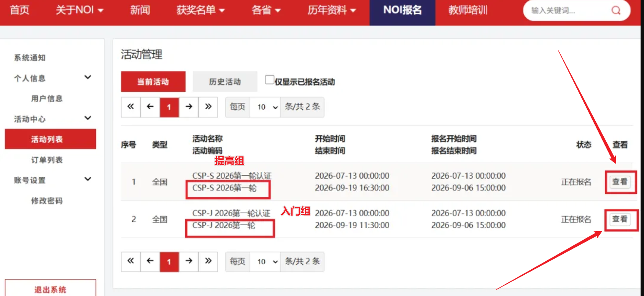This screenshot has height=296, width=644.
Task: Click 正在报名 status in the CSP-J row
Action: (x=576, y=219)
